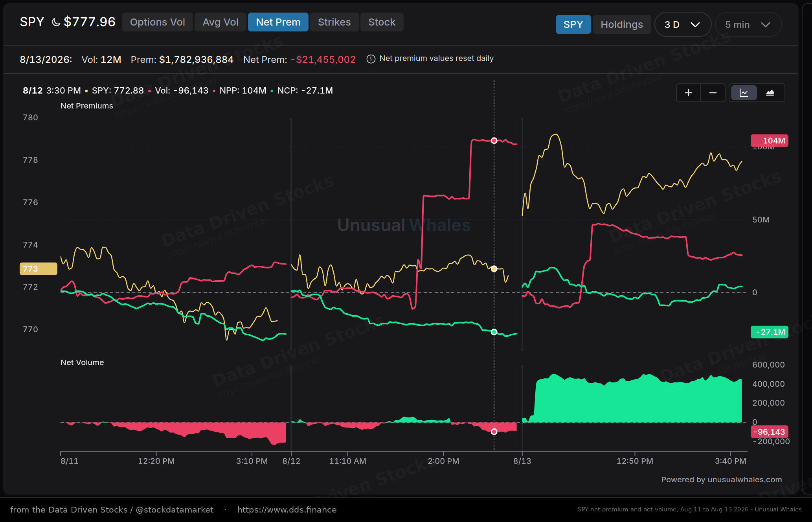Screen dimensions: 812x522
Task: Click the 2:00 PM tick on the time axis
Action: [x=443, y=461]
